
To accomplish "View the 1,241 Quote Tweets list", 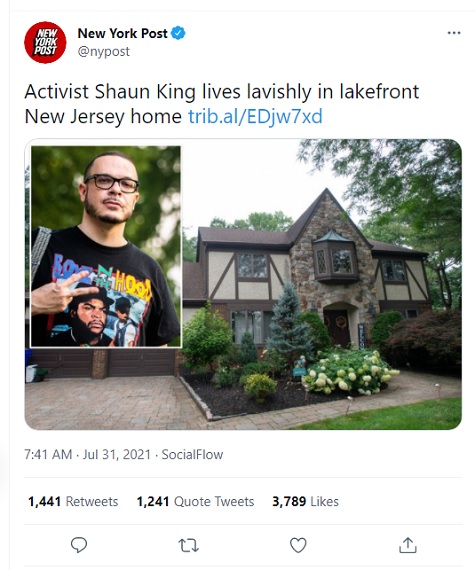I will point(195,502).
